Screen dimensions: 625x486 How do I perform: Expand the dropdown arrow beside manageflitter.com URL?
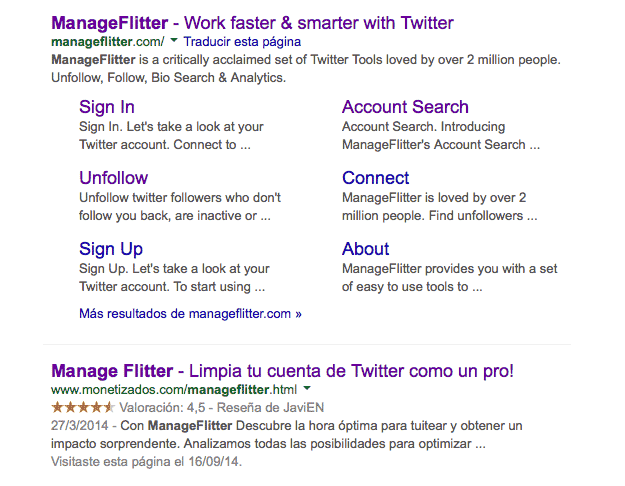click(x=174, y=42)
